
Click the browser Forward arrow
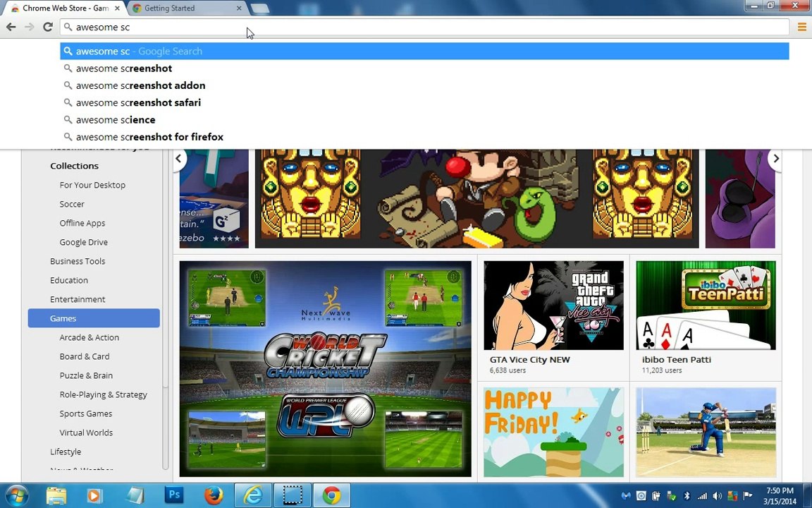pos(30,27)
